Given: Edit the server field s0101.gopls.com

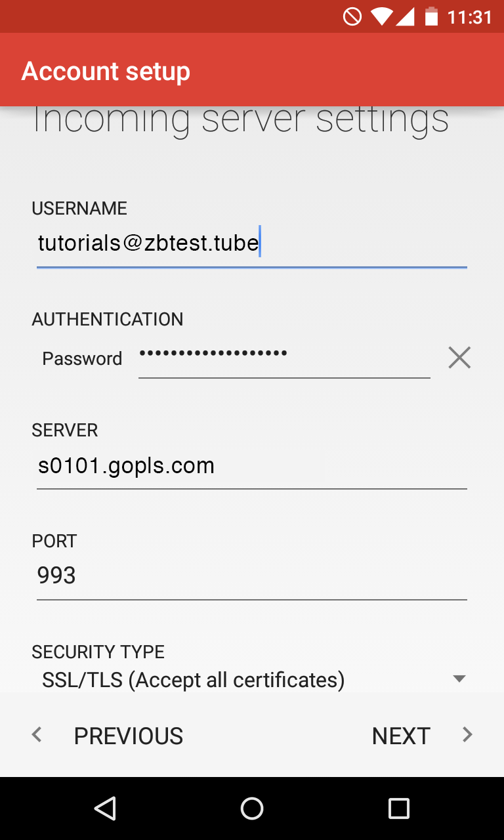Looking at the screenshot, I should pos(251,467).
